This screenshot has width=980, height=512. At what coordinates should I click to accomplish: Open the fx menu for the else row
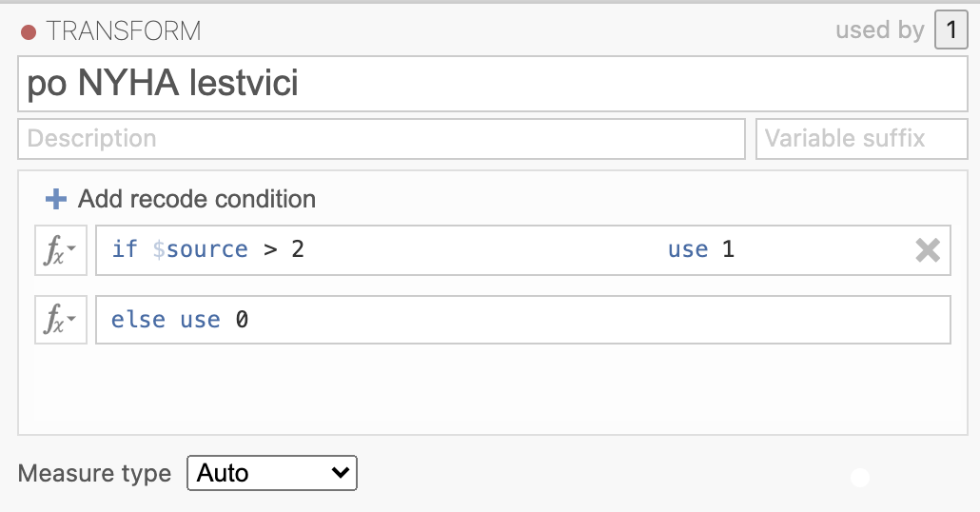(x=61, y=320)
